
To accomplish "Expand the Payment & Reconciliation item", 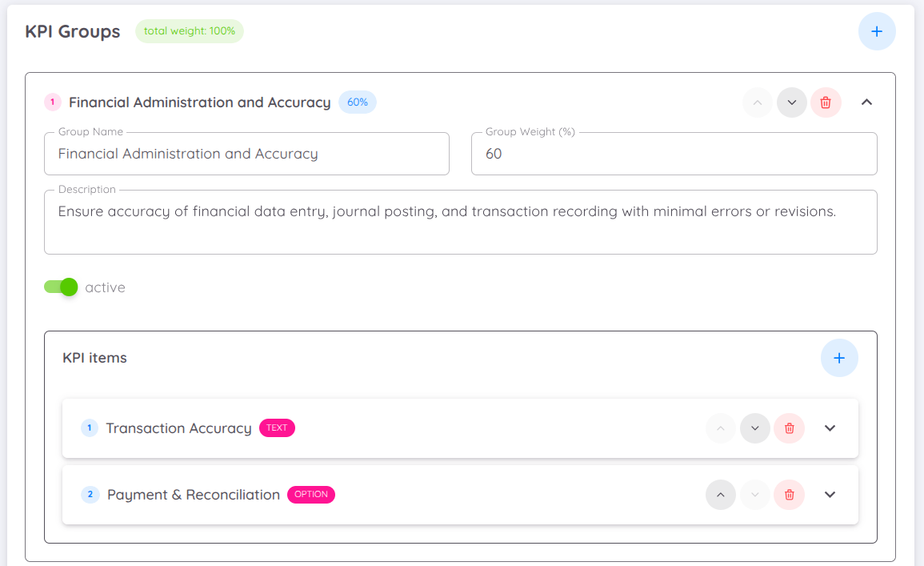I will (830, 495).
